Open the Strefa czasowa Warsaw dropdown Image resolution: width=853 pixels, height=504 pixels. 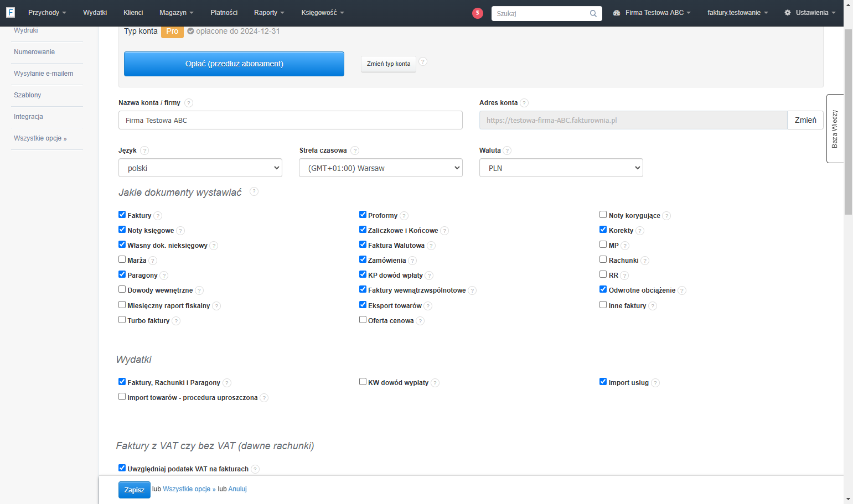click(x=381, y=168)
